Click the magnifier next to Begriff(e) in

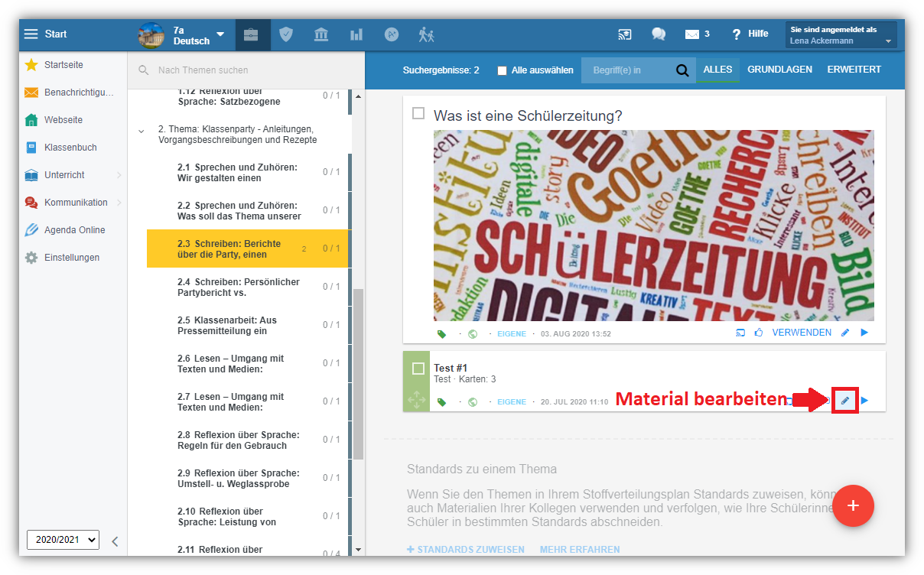[x=682, y=70]
